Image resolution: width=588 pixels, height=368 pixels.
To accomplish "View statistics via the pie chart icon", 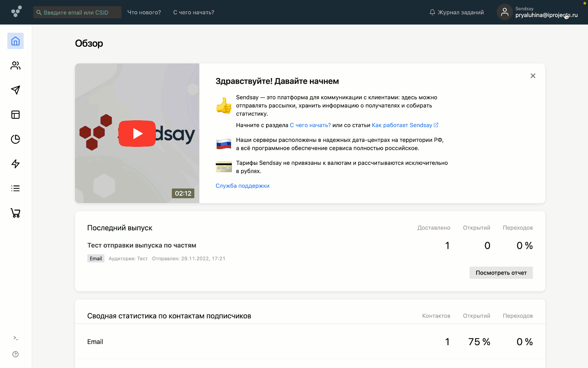I will (x=15, y=139).
